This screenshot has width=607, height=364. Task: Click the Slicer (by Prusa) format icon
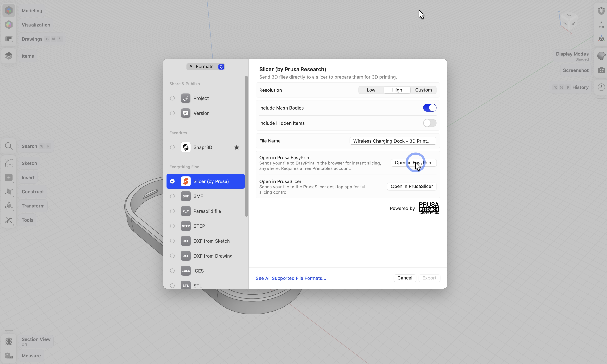coord(186,181)
